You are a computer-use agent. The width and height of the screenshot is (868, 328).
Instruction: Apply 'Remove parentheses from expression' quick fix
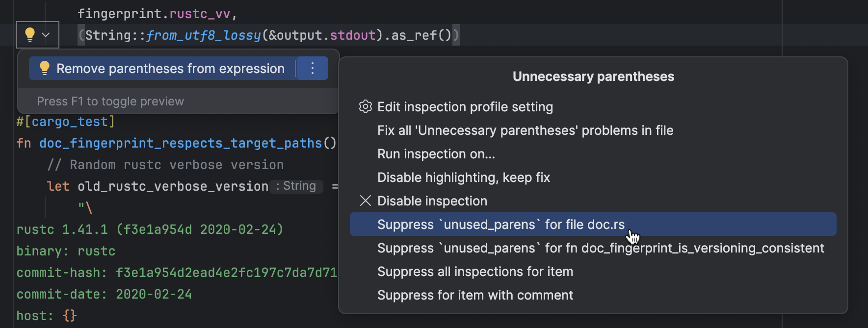(170, 69)
